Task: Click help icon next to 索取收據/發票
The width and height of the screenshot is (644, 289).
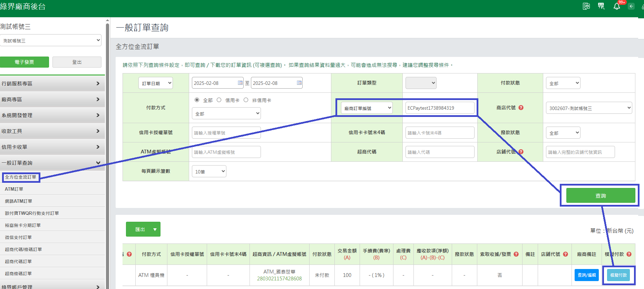Action: coord(516,254)
